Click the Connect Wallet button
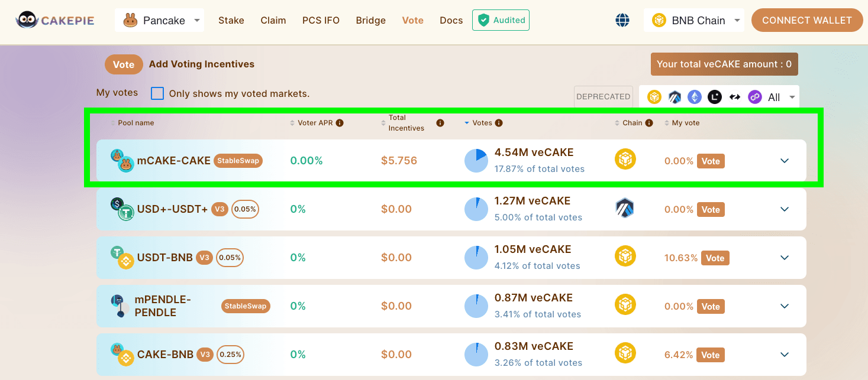This screenshot has height=380, width=868. [806, 20]
